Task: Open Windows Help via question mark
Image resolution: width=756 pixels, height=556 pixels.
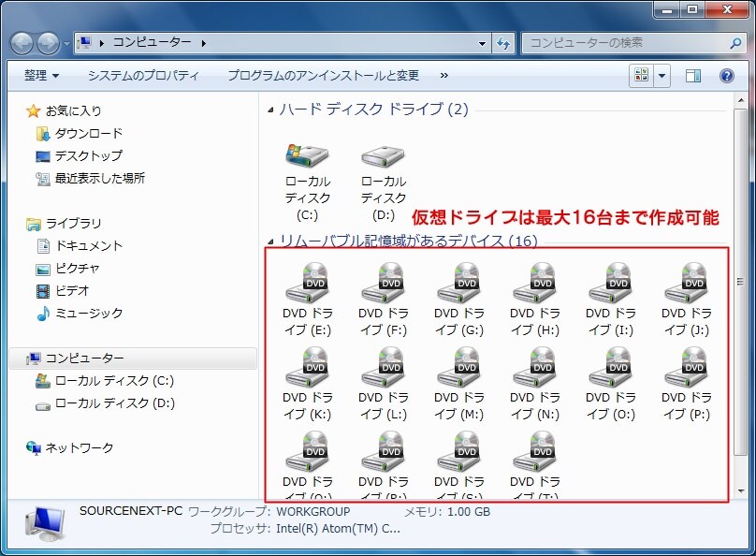Action: coord(727,75)
